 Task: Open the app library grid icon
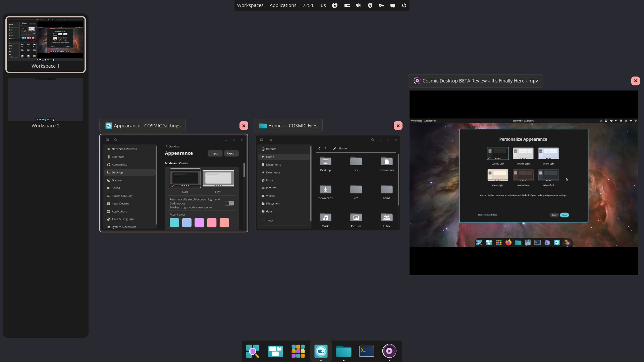pos(298,351)
